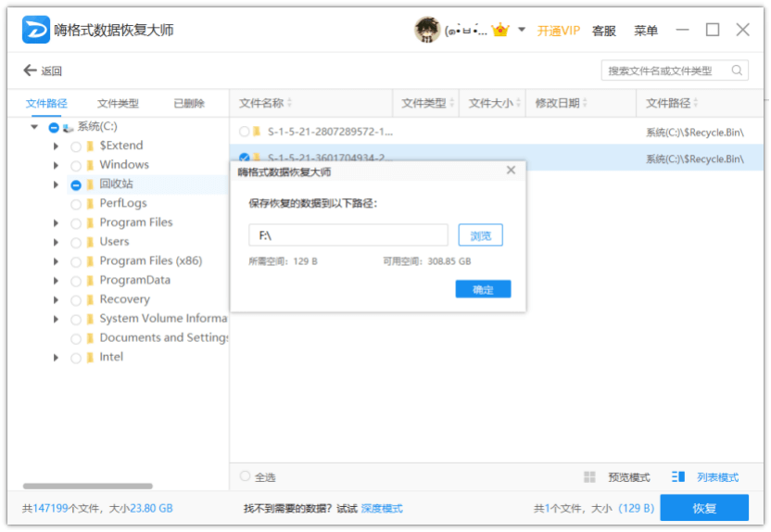The width and height of the screenshot is (771, 532).
Task: Expand the Windows folder node
Action: click(56, 165)
